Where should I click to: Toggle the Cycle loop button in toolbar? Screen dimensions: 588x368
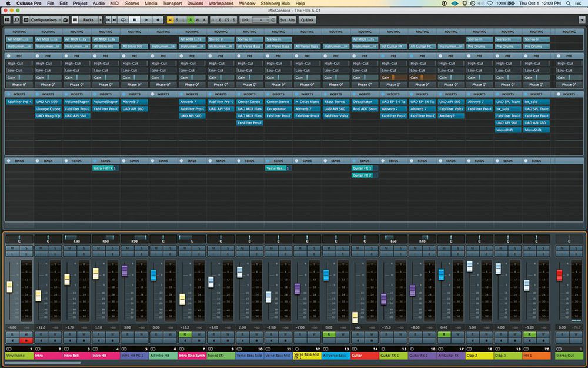123,20
